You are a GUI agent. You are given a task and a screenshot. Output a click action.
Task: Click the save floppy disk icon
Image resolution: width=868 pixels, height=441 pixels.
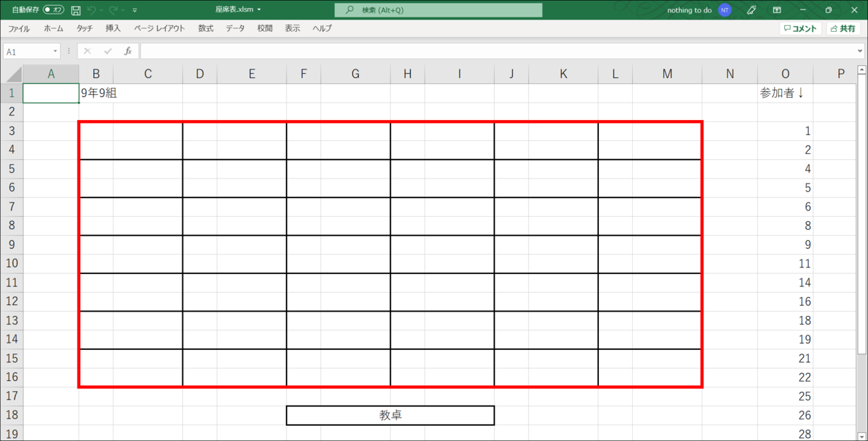pos(75,10)
